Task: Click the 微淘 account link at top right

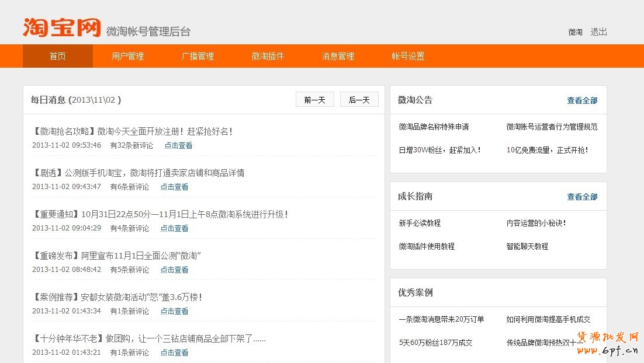Action: click(575, 32)
